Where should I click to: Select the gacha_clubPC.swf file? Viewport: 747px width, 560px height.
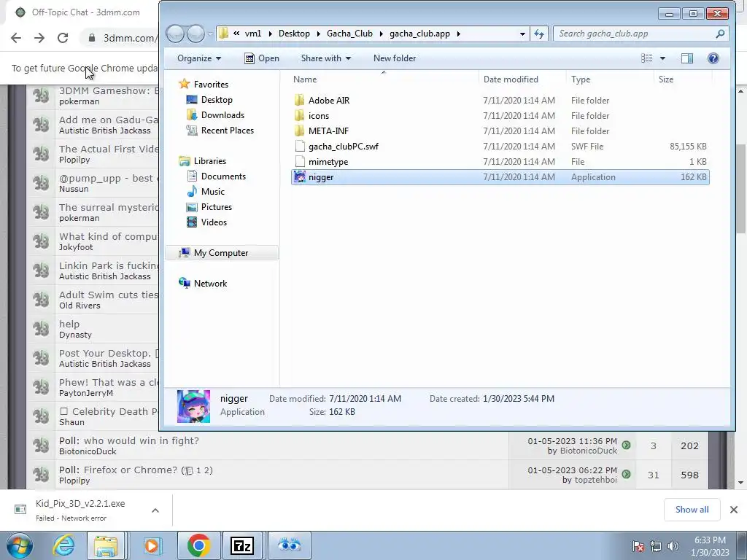(x=344, y=146)
